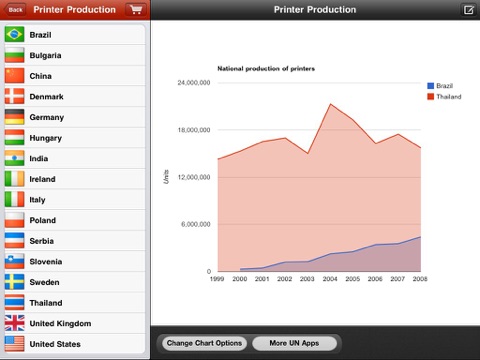Select Serbia country name in list
Image resolution: width=480 pixels, height=360 pixels.
42,241
